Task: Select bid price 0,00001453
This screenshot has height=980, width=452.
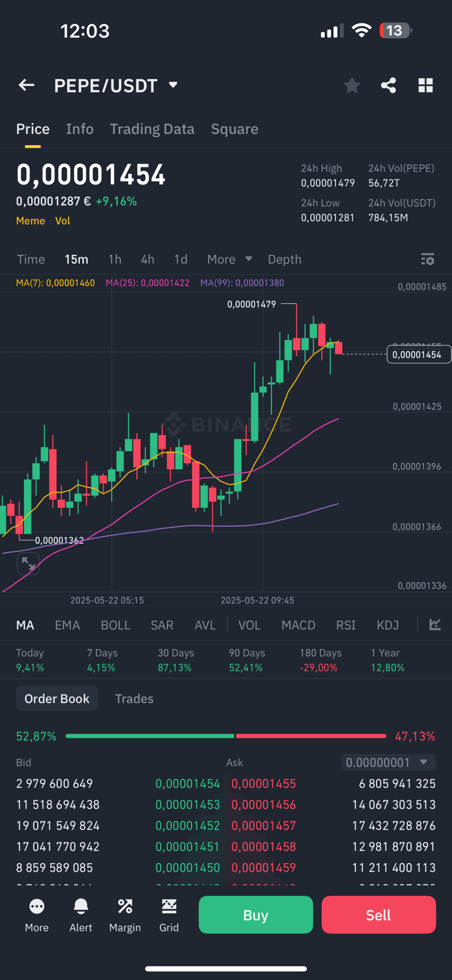Action: (188, 805)
